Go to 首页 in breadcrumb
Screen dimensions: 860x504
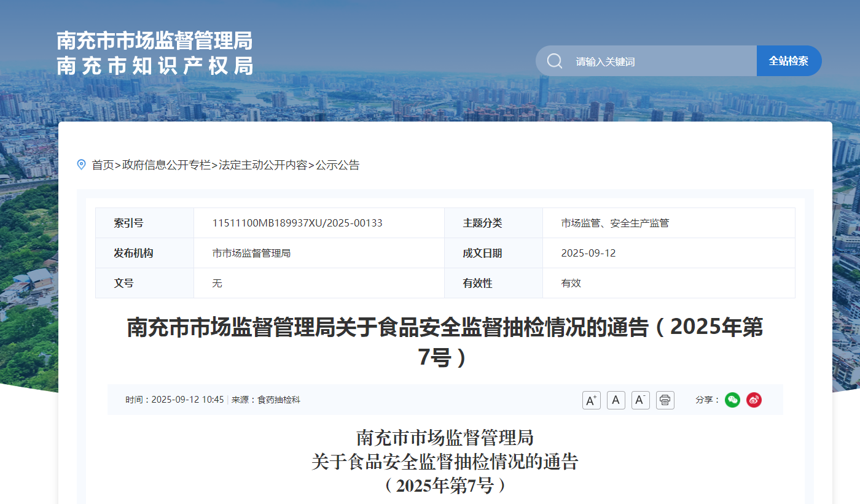coord(103,165)
